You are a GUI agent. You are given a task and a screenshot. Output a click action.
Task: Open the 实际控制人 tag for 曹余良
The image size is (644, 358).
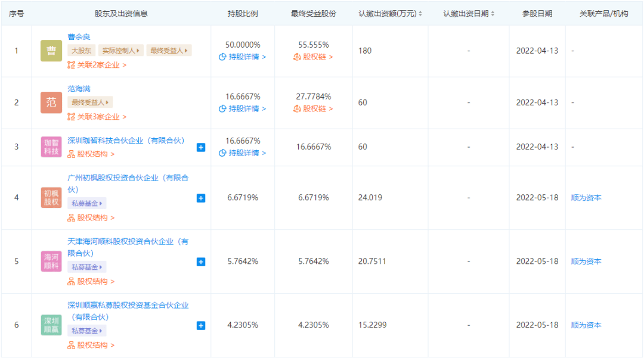tap(120, 51)
